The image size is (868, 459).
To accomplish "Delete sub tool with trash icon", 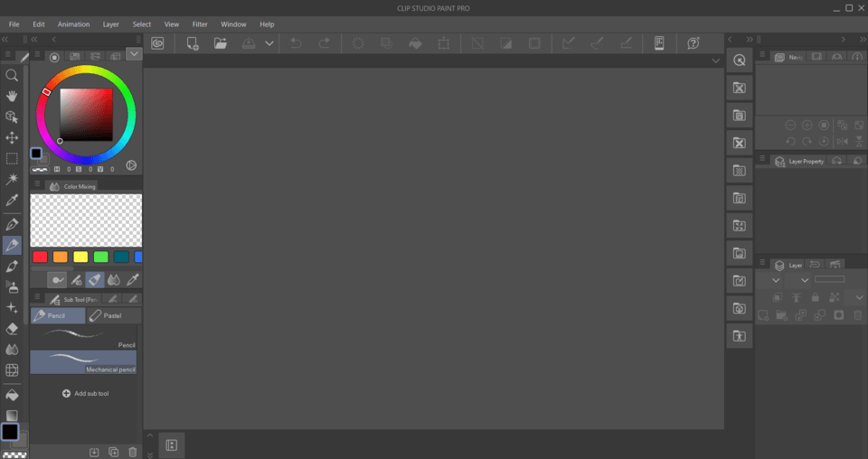I will pyautogui.click(x=132, y=452).
